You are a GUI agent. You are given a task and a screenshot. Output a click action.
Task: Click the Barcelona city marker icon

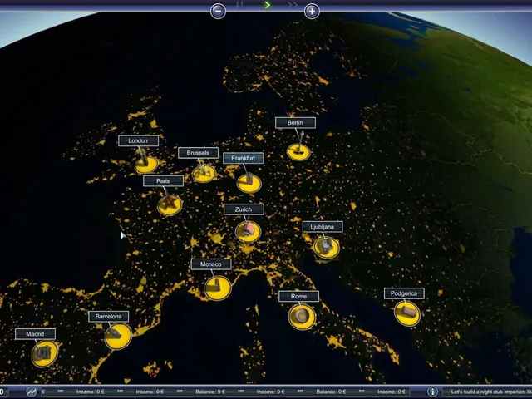(118, 336)
